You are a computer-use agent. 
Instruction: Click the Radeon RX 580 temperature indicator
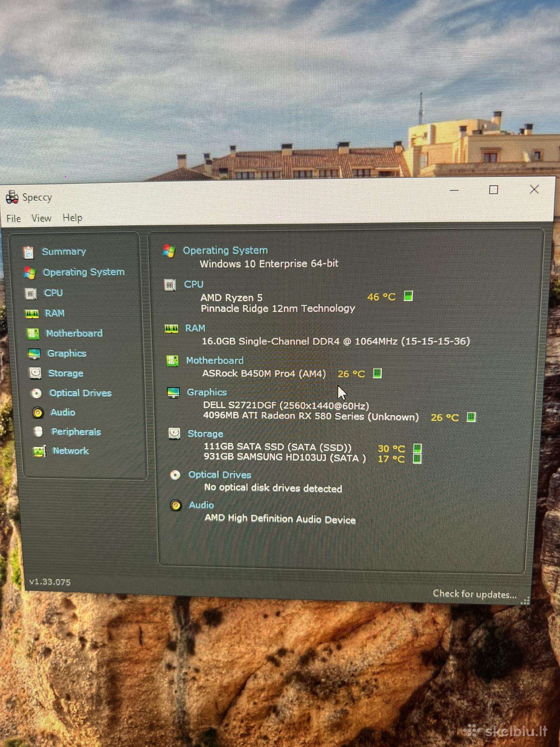471,417
